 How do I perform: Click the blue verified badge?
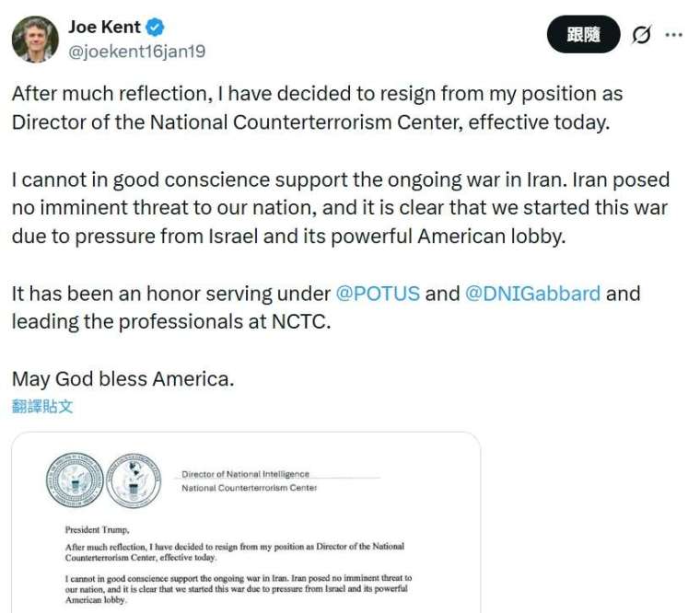coord(156,28)
